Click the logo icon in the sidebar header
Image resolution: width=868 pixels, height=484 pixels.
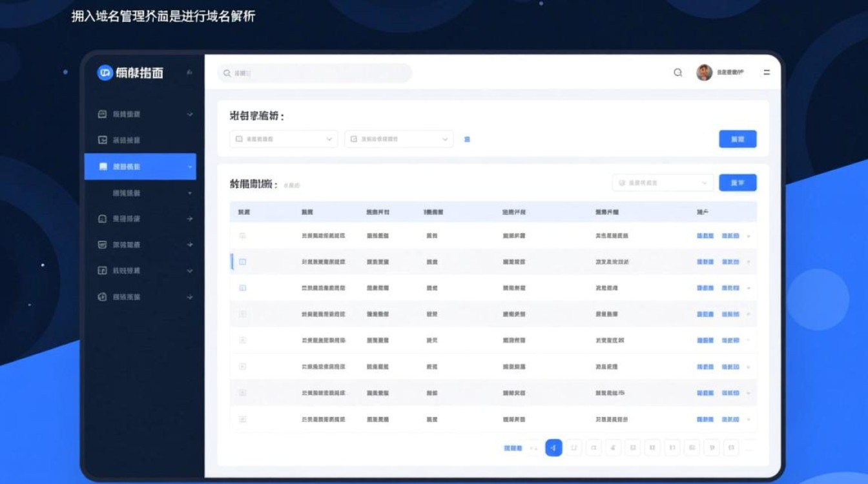tap(103, 73)
